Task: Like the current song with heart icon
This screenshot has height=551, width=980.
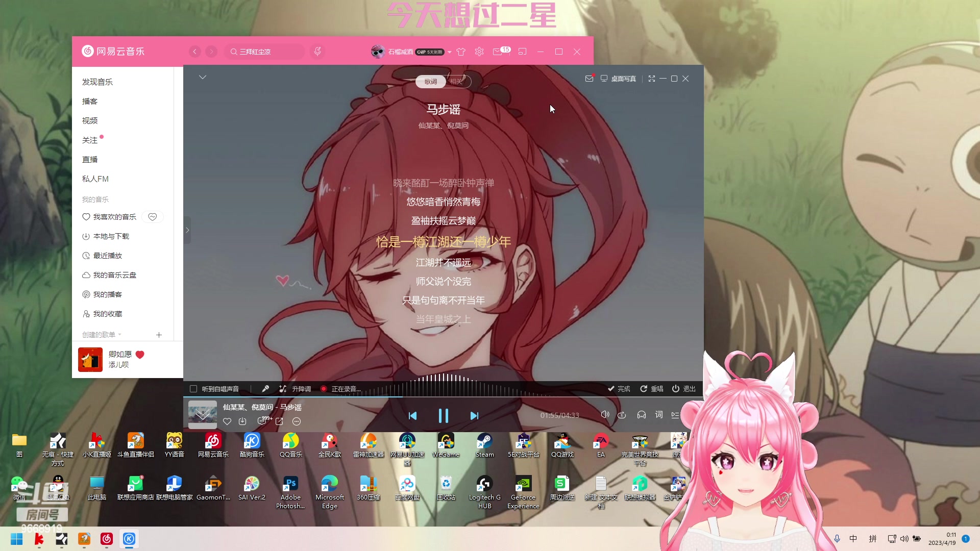Action: click(x=227, y=421)
